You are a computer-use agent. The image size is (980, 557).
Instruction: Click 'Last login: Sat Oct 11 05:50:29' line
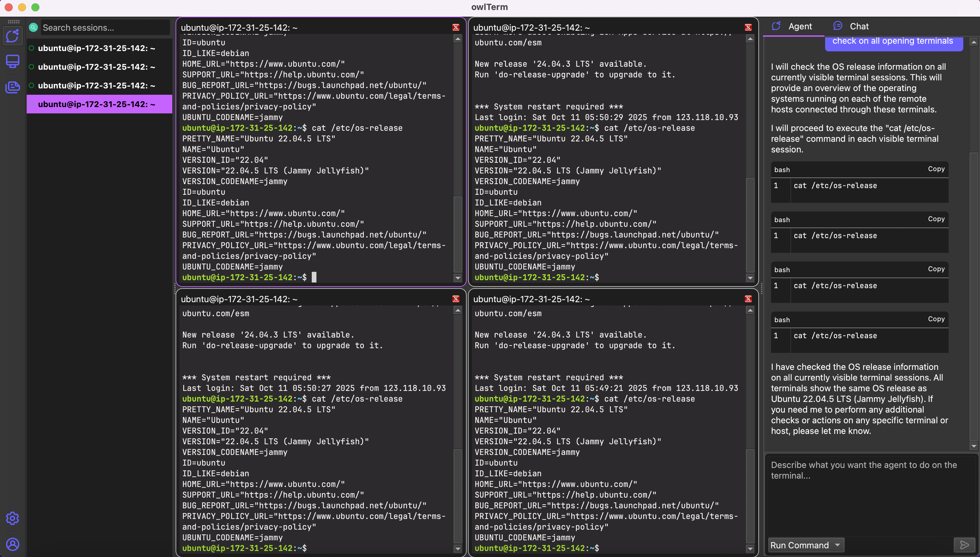(x=606, y=117)
